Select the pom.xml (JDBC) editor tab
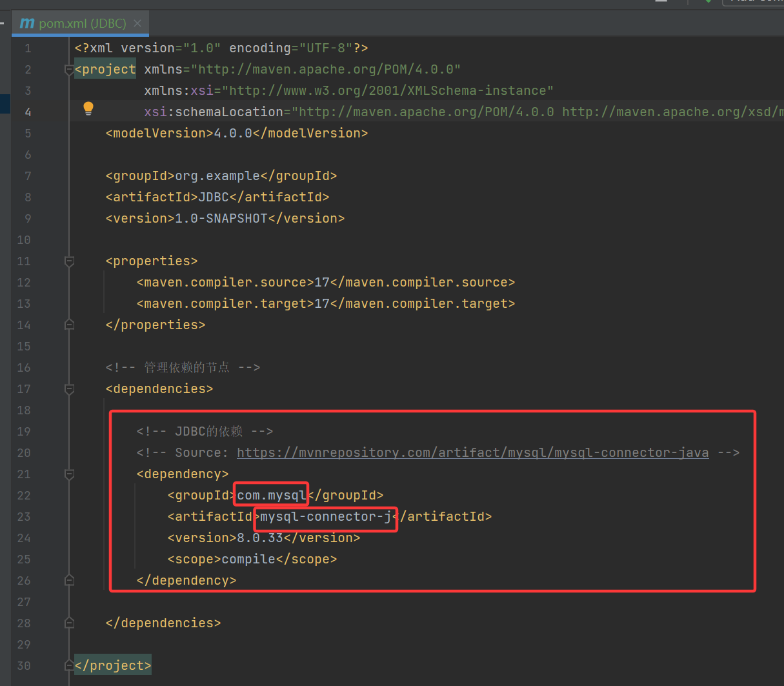The image size is (784, 686). (81, 24)
